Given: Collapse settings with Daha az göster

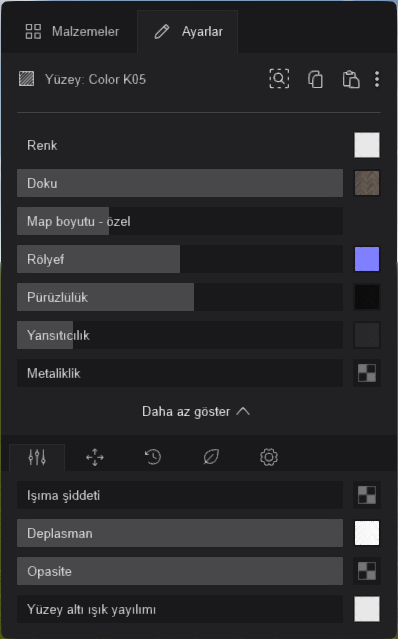Looking at the screenshot, I should pyautogui.click(x=196, y=412).
